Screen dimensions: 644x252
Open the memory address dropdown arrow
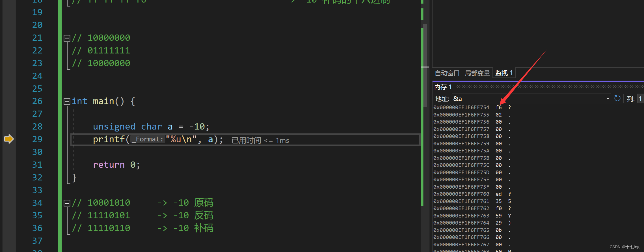[608, 99]
